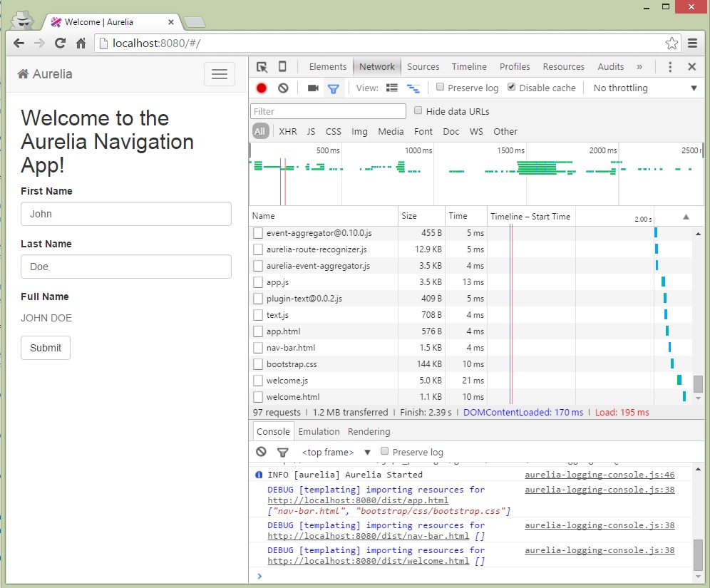This screenshot has height=588, width=710.
Task: Select the nav-bar.html row checkbox
Action: (x=258, y=348)
